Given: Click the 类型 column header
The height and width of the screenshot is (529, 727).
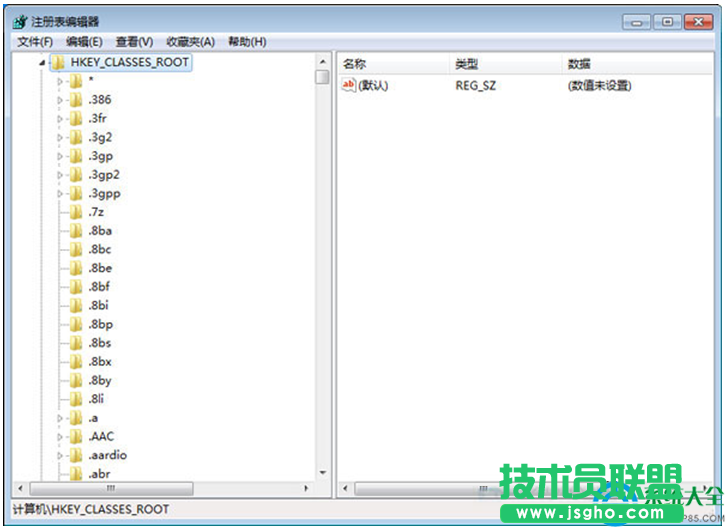Looking at the screenshot, I should [467, 64].
